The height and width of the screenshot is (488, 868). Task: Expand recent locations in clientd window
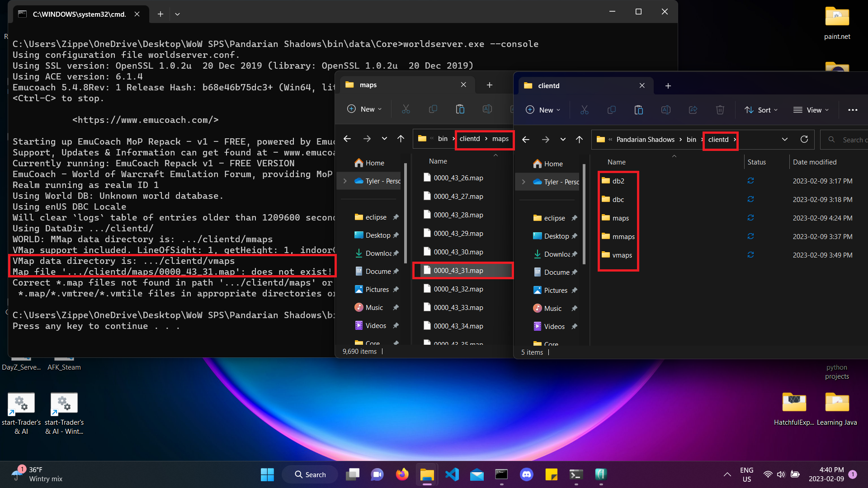pos(563,140)
